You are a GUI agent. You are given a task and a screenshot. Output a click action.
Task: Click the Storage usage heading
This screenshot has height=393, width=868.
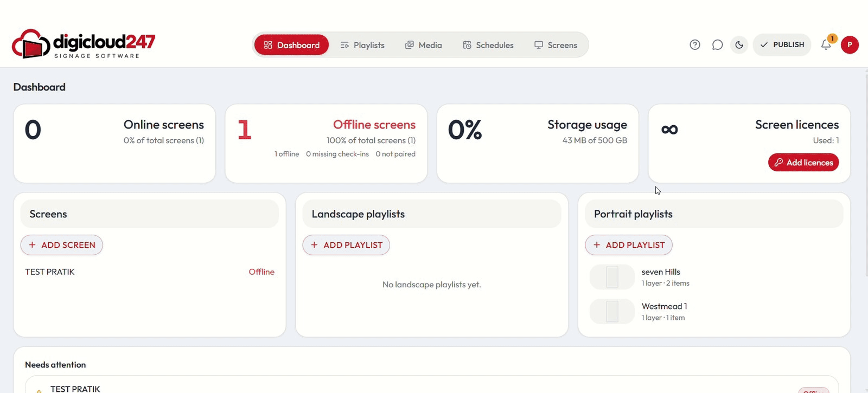[588, 125]
